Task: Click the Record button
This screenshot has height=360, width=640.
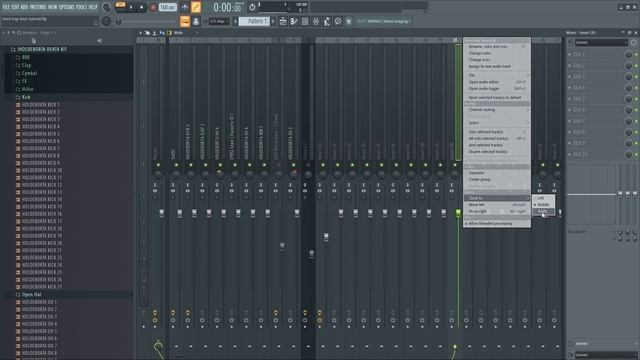Action: 153,7
